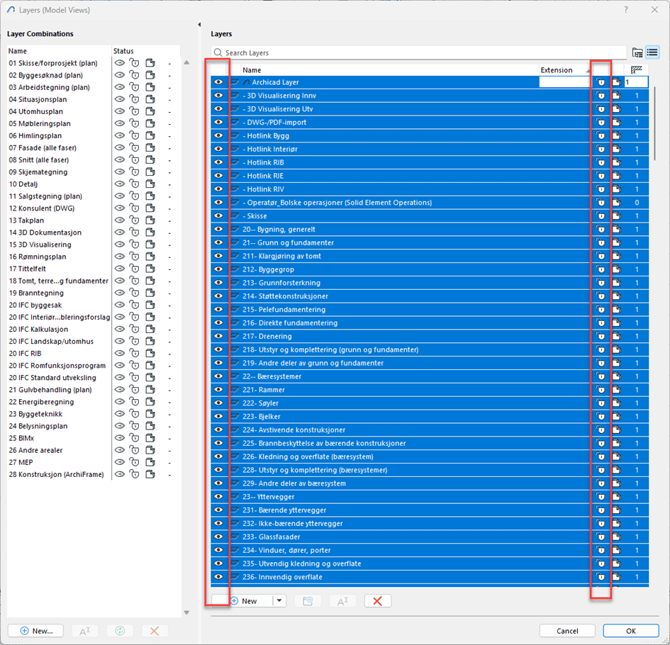Image resolution: width=670 pixels, height=645 pixels.
Task: Click Name column header in Layers list
Action: (252, 70)
